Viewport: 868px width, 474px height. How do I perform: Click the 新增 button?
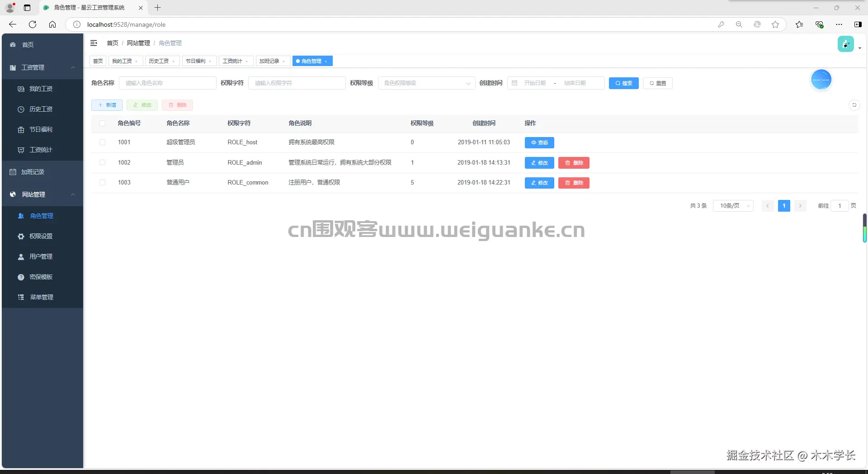(x=107, y=105)
